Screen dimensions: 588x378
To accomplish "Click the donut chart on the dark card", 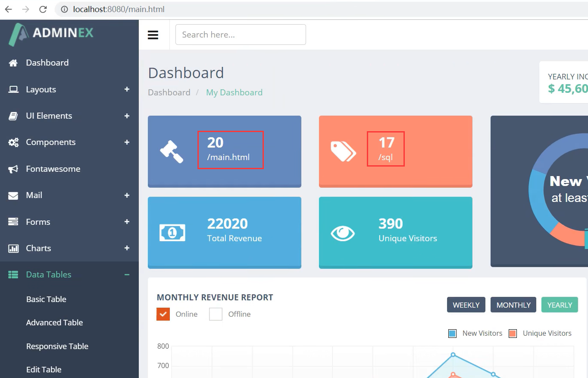I will point(558,190).
